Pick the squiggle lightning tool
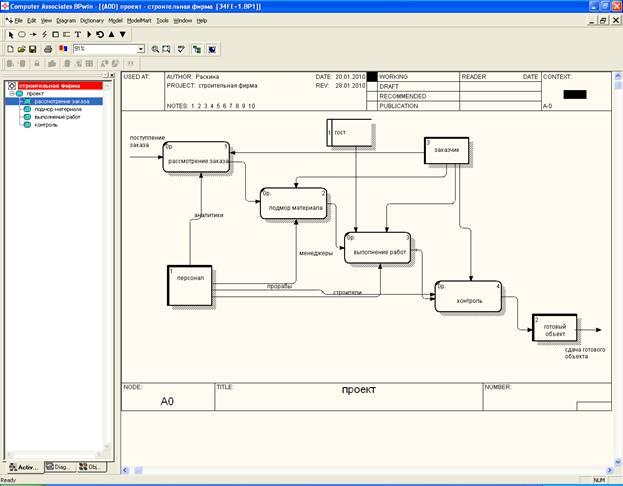 pos(45,34)
